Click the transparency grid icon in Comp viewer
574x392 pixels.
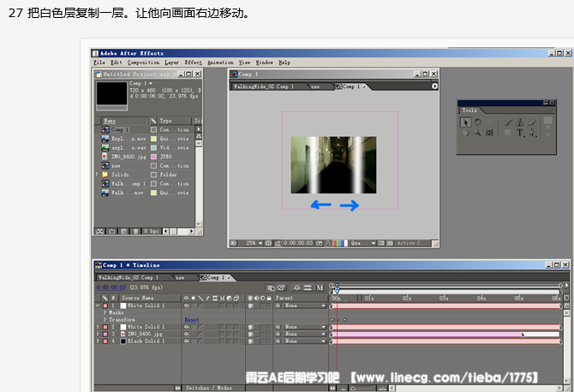390,243
